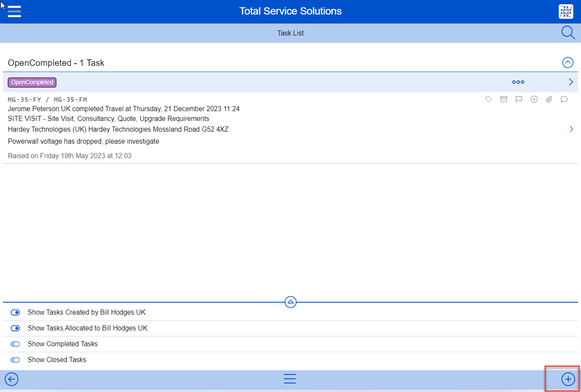Click the 'SITE VISIT - Site Visit, Consultancy' line
The width and height of the screenshot is (581, 392).
click(x=109, y=118)
